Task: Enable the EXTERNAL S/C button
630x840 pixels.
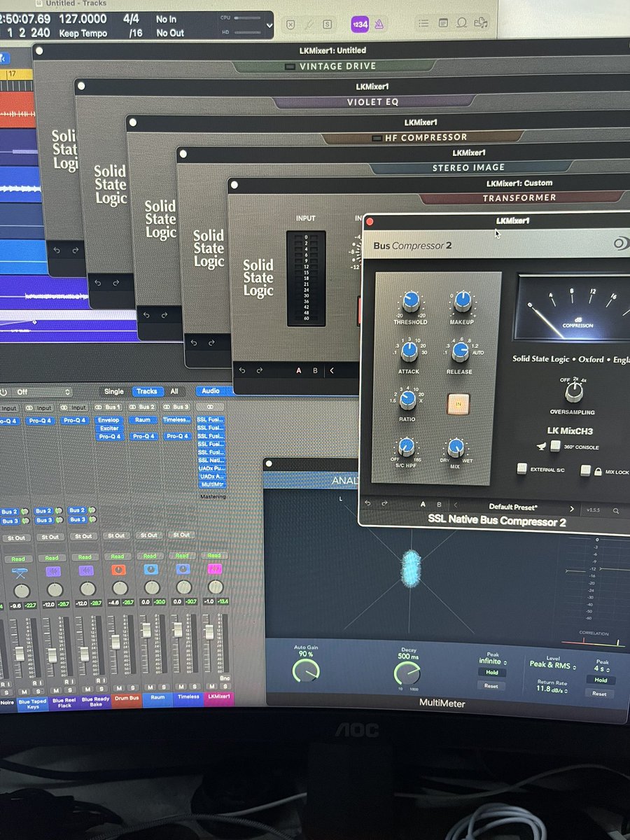Action: (x=521, y=469)
